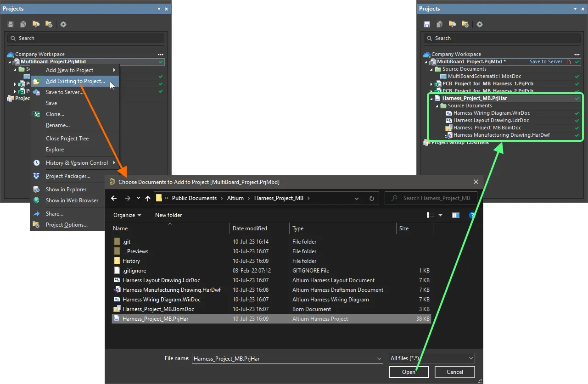Viewport: 588px width, 384px height.
Task: Go forward in the file dialog
Action: point(128,198)
